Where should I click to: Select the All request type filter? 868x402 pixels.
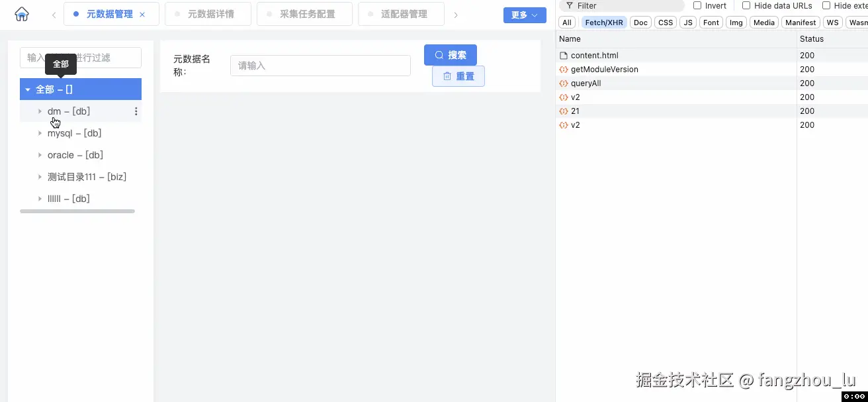click(567, 23)
